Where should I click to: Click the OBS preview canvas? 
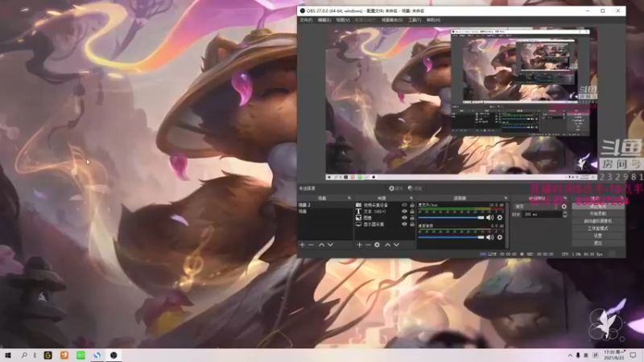(461, 104)
